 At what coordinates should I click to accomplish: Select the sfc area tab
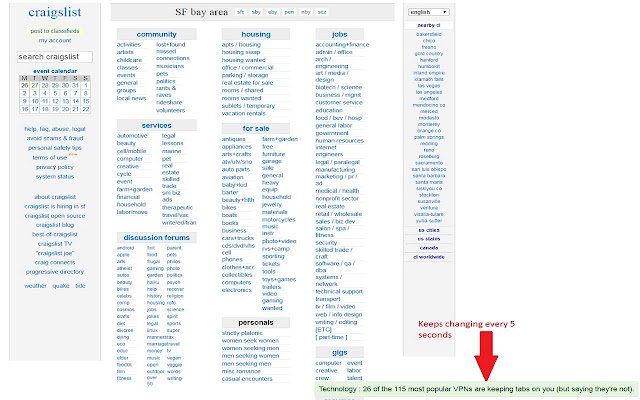pyautogui.click(x=240, y=12)
